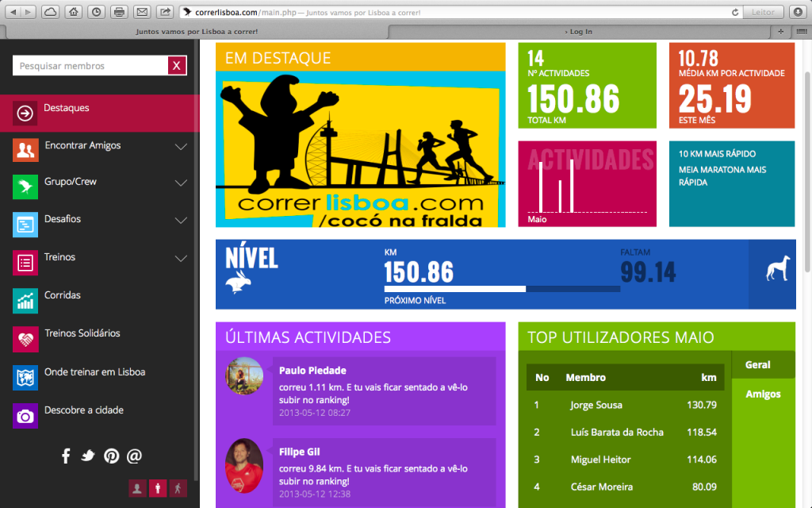Open the Twitter bird icon link
Viewport: 812px width, 508px height.
click(x=88, y=456)
